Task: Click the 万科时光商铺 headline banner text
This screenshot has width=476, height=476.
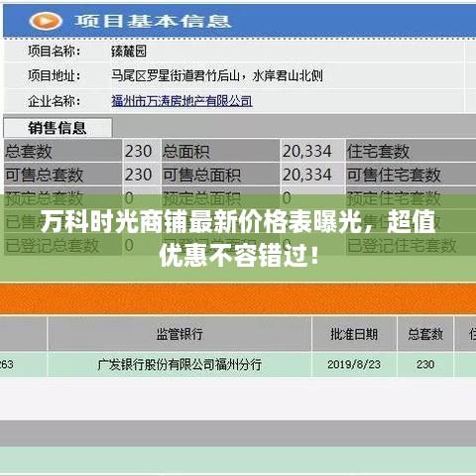Action: pyautogui.click(x=238, y=238)
